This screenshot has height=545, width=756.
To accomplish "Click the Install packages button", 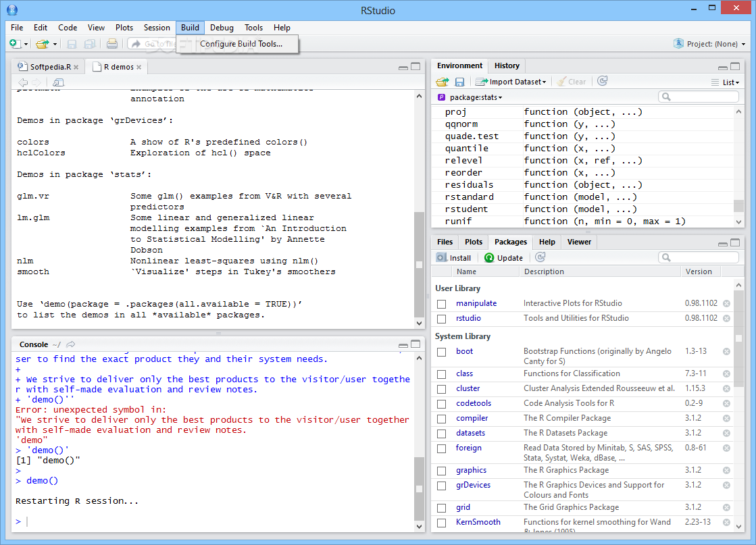I will pos(454,258).
